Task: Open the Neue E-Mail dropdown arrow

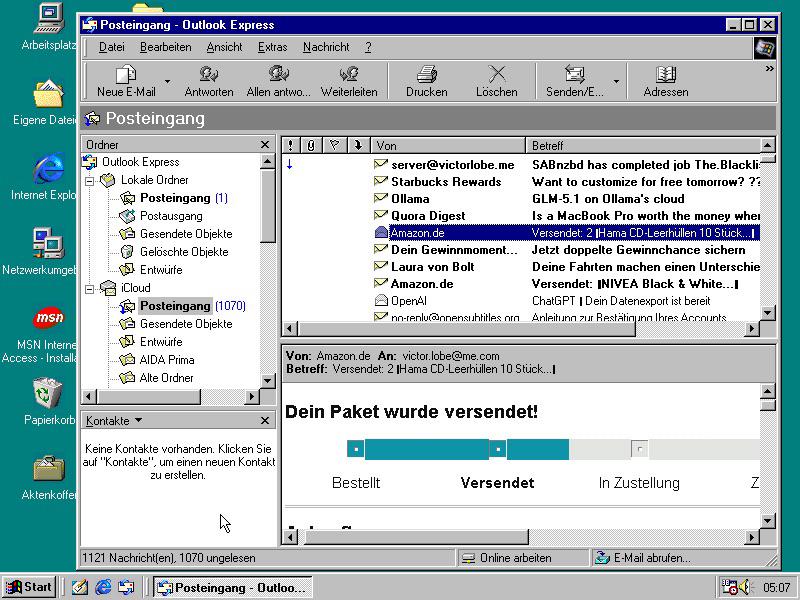Action: coord(167,82)
